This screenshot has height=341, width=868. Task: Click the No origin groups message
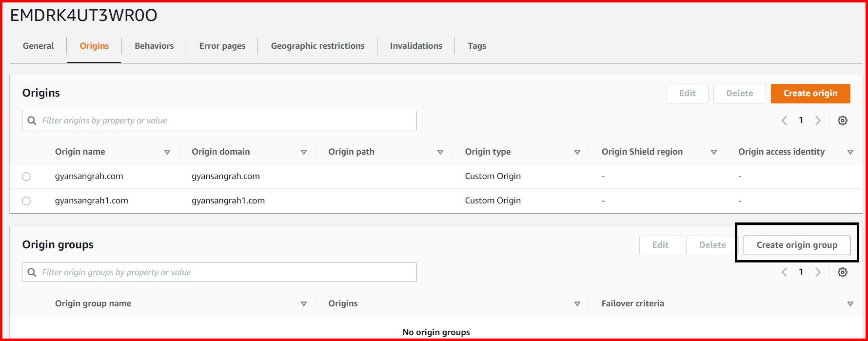436,332
